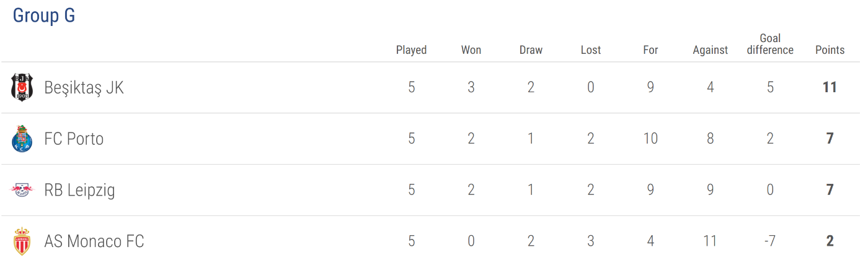This screenshot has width=868, height=268.
Task: Open the AS Monaco FC team link
Action: 94,241
